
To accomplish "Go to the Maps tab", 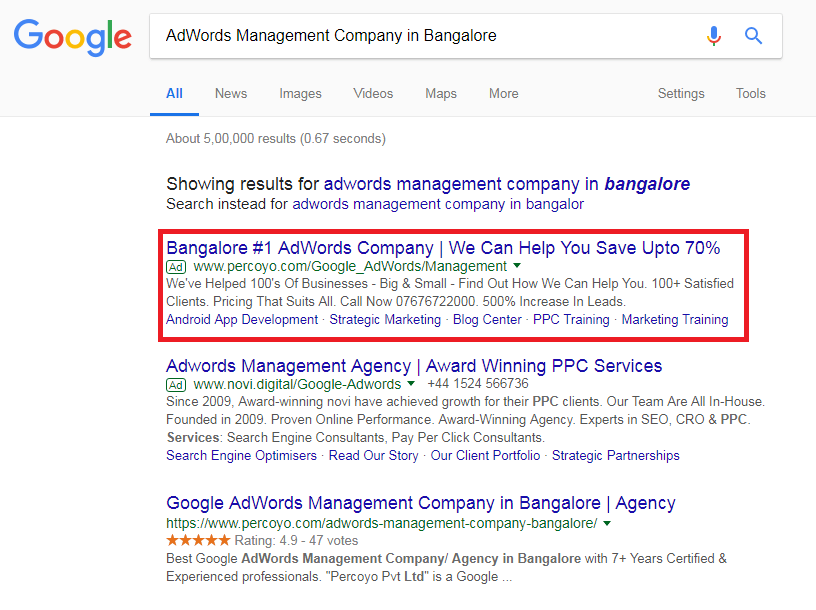I will pos(441,94).
